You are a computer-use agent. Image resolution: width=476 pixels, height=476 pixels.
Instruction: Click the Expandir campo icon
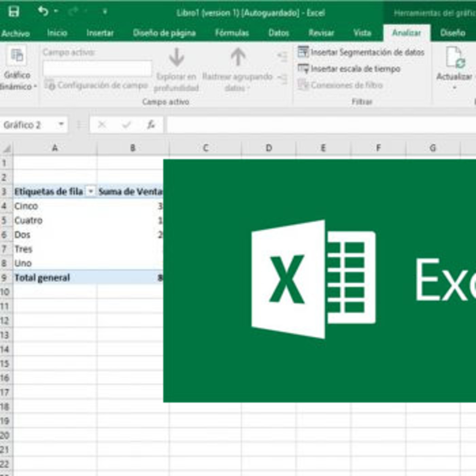pyautogui.click(x=282, y=56)
